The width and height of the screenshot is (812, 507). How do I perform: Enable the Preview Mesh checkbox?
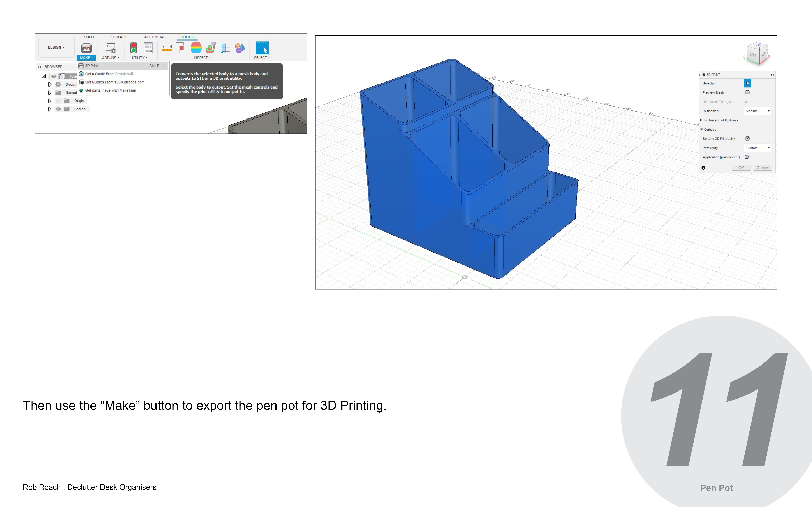(747, 92)
